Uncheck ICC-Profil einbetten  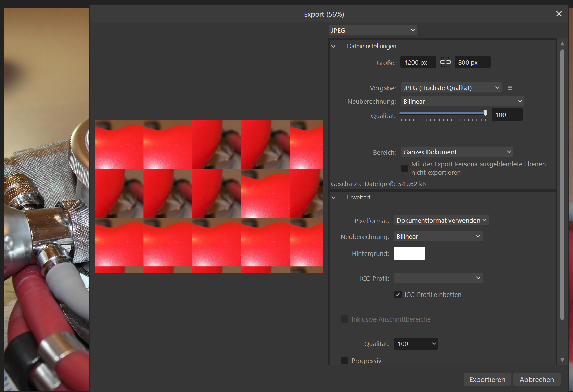click(398, 295)
